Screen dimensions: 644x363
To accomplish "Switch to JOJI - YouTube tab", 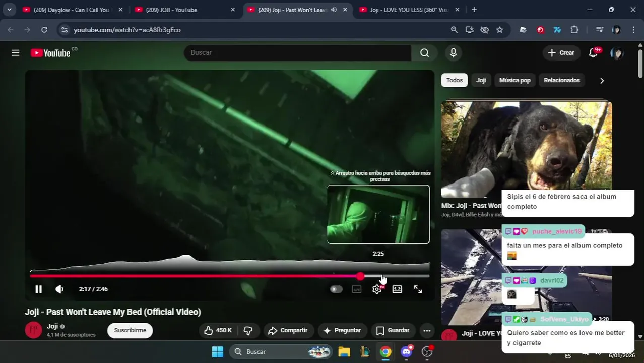I will (x=183, y=10).
